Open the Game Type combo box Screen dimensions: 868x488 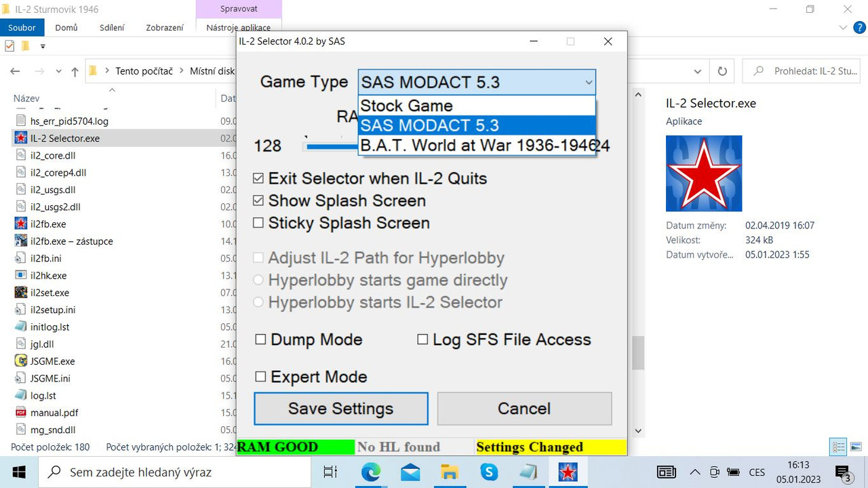point(477,82)
